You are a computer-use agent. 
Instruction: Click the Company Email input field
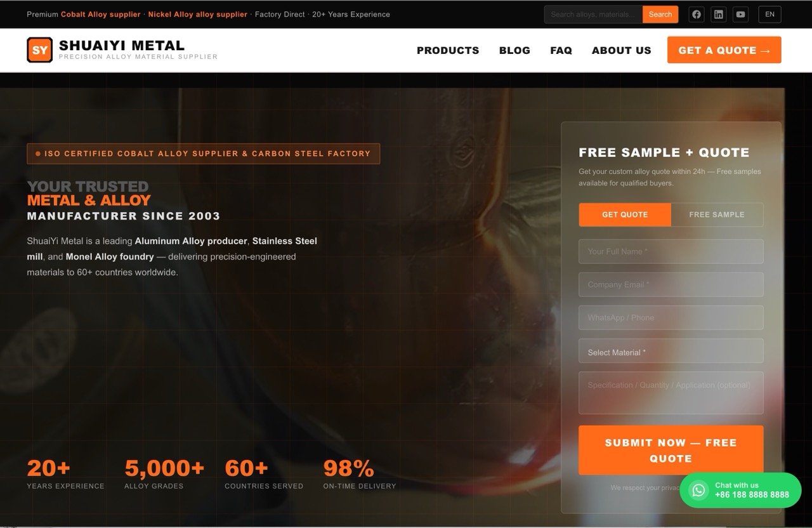671,284
